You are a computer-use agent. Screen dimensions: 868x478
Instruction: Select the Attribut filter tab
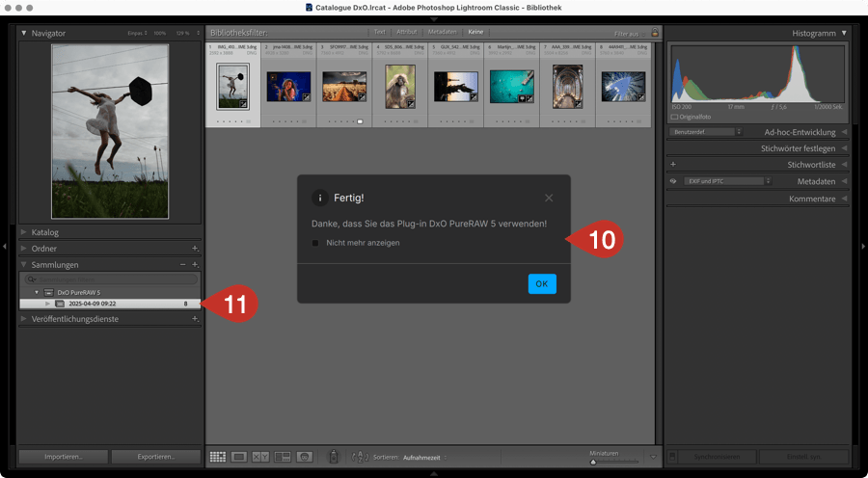(406, 32)
